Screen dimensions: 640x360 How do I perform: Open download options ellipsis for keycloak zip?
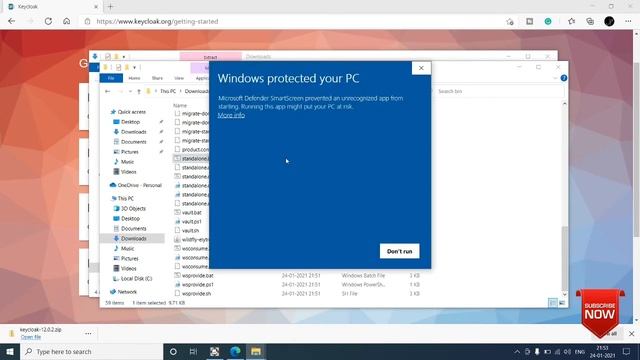(x=88, y=333)
